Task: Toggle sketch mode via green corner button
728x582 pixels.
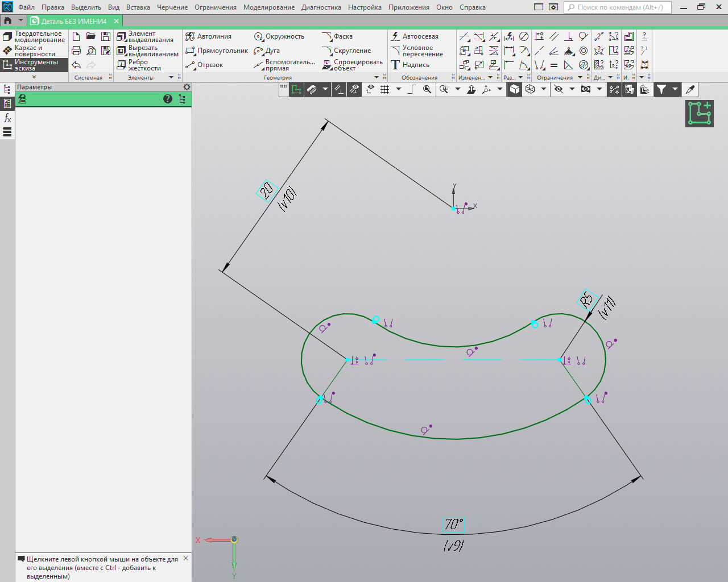Action: coord(699,113)
